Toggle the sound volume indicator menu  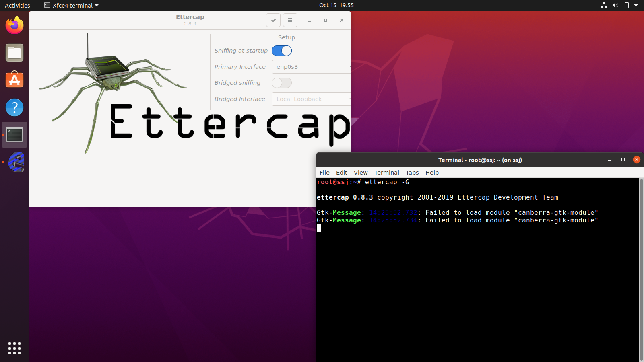(x=615, y=5)
